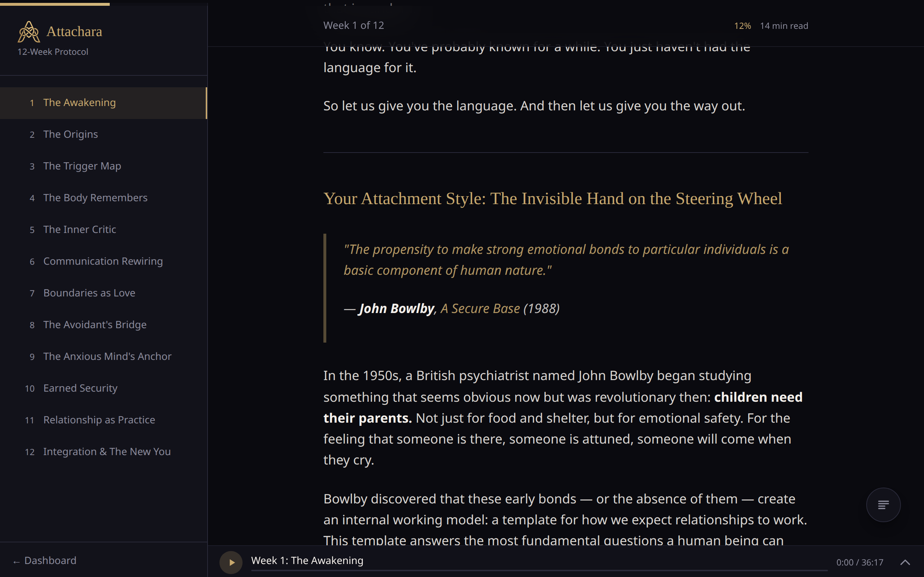924x577 pixels.
Task: Go to The Inner Critic week
Action: (79, 229)
